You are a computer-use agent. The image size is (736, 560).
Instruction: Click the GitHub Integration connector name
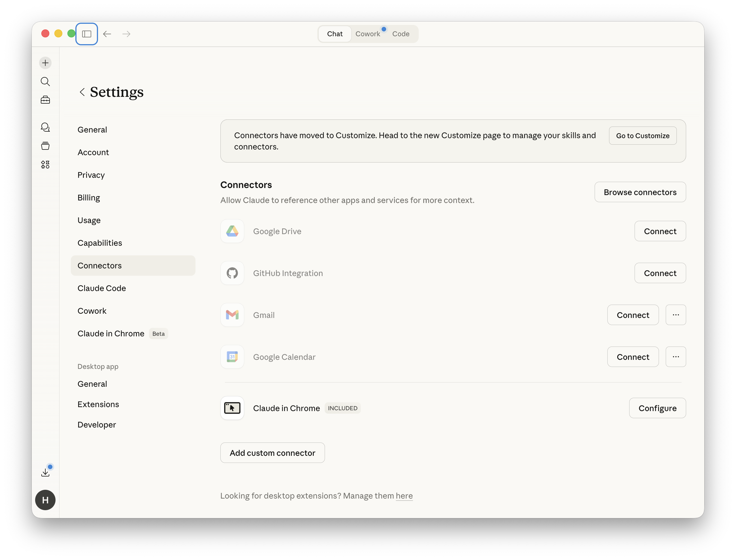click(288, 273)
